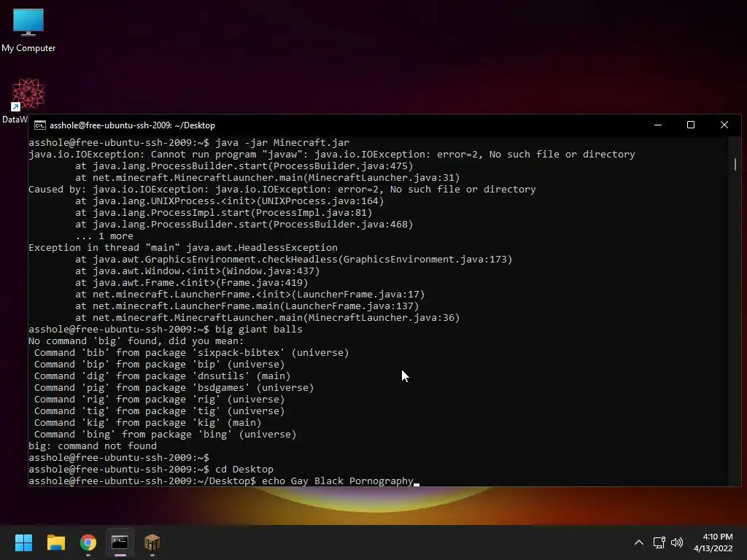Click 'big: command not found' output
Image resolution: width=747 pixels, height=560 pixels.
93,446
